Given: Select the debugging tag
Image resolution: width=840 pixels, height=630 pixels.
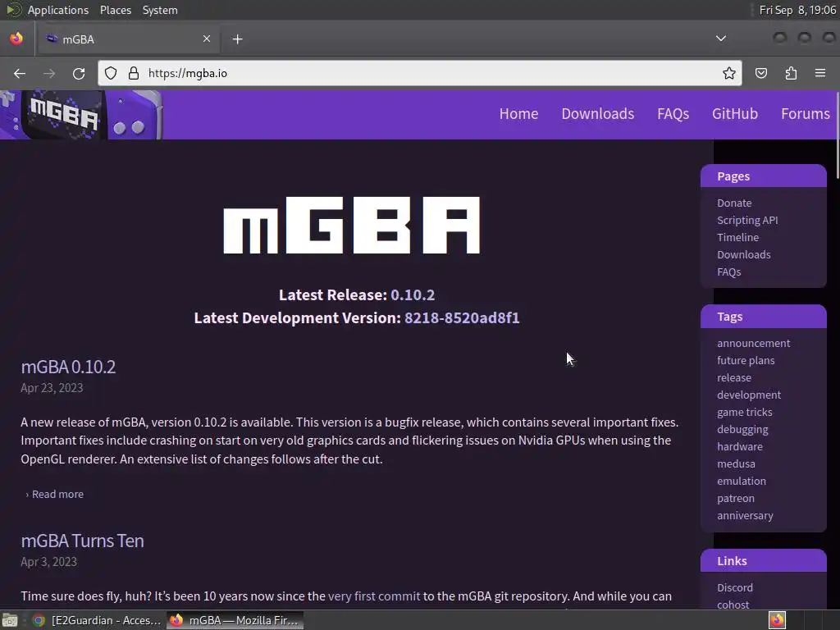Looking at the screenshot, I should tap(742, 430).
